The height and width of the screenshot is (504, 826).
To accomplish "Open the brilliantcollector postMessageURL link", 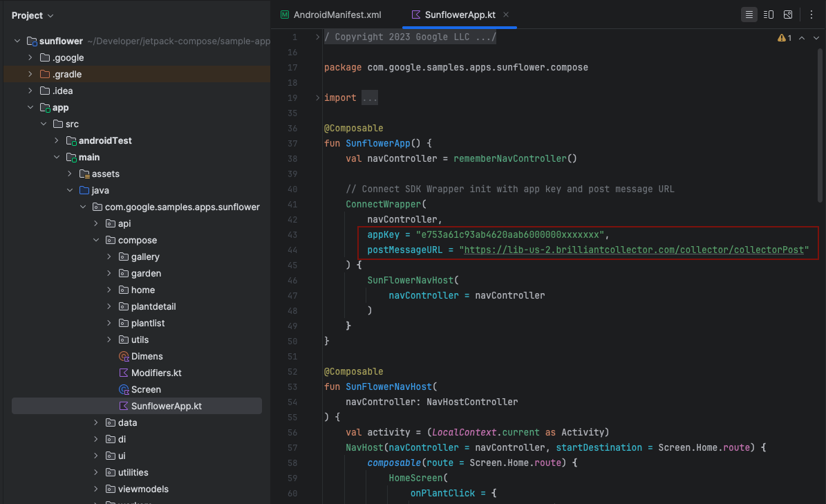I will 635,250.
